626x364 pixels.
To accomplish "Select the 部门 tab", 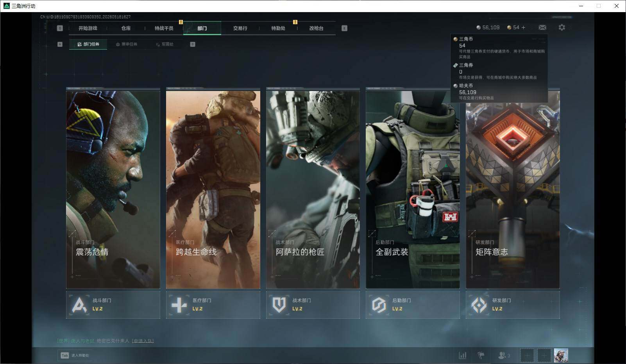I will [202, 28].
